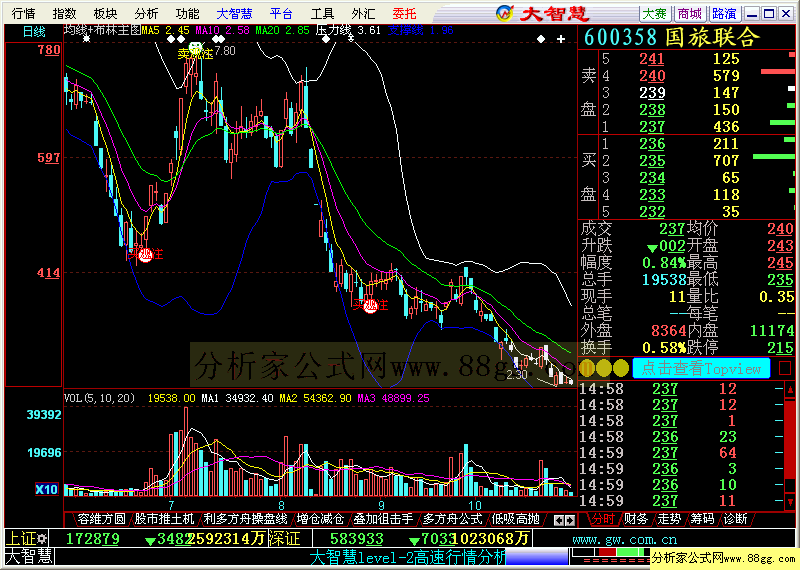Click the right arrow of indicator tab scroller

click(570, 521)
